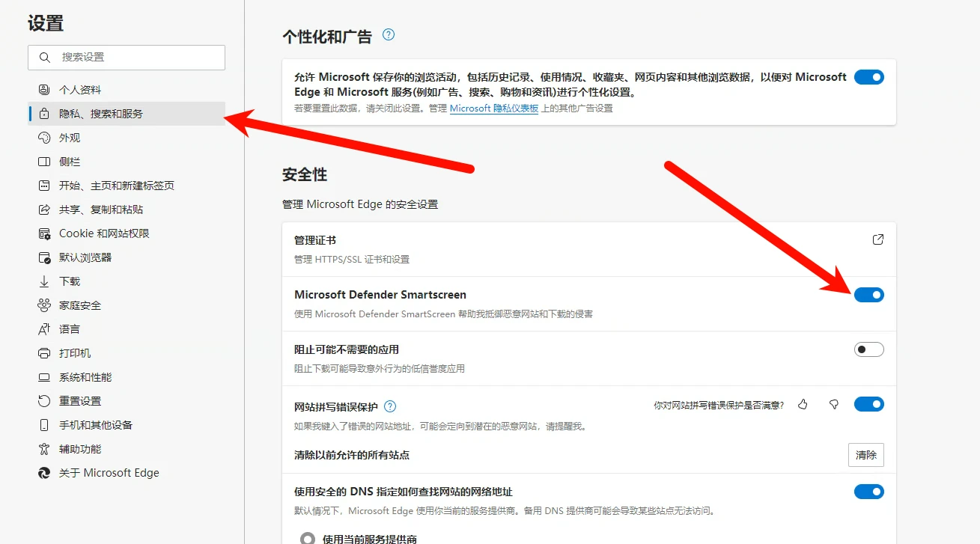
Task: Enable 阻止可能不需要的应用 toggle
Action: (868, 349)
